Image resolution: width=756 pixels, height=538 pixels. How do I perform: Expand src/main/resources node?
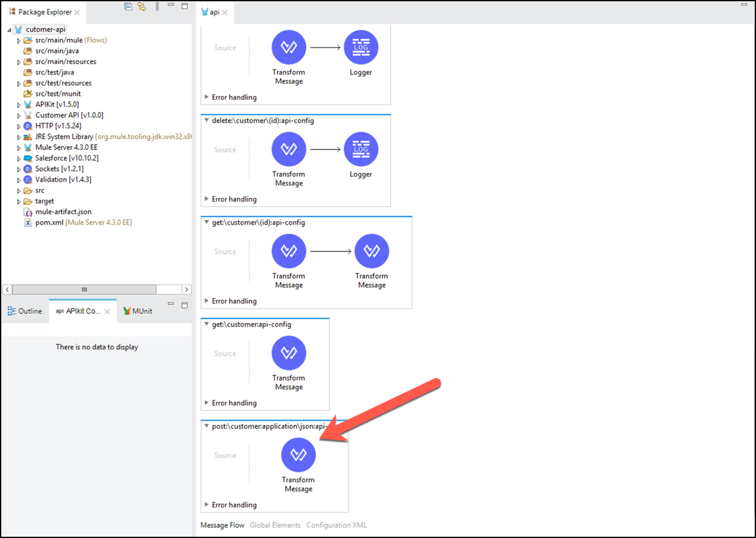[x=19, y=62]
